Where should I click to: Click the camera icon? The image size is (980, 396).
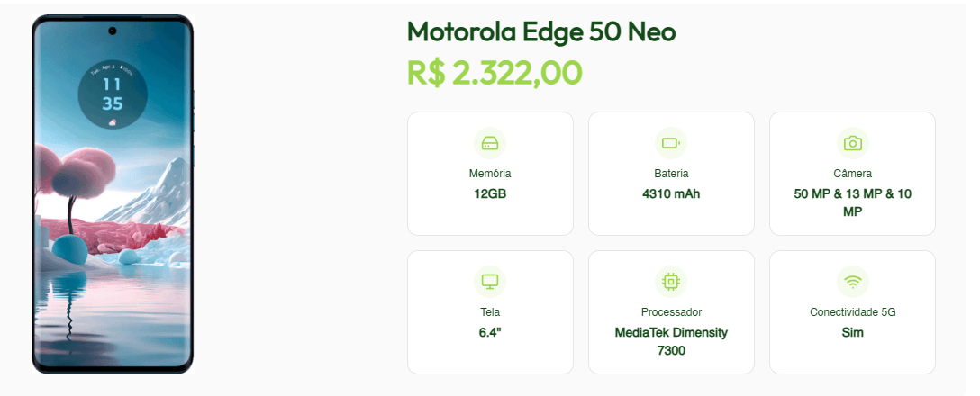click(852, 143)
